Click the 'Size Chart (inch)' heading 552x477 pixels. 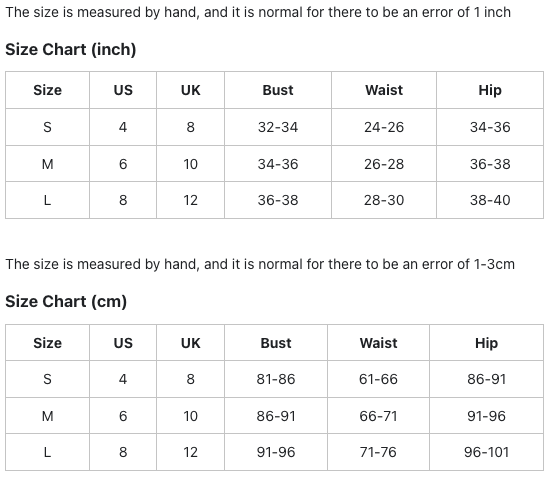pos(70,49)
